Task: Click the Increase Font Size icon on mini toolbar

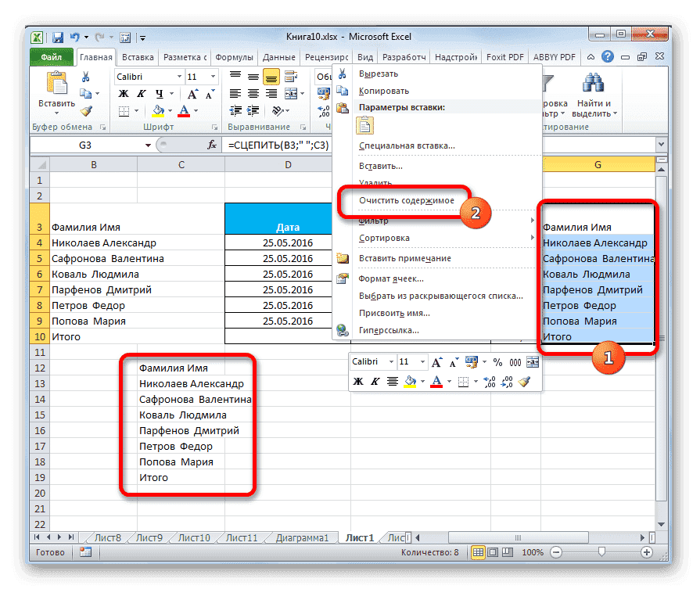Action: [436, 361]
